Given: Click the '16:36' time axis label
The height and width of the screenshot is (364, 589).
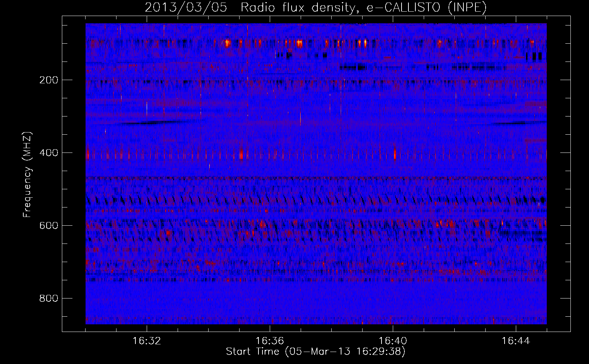Looking at the screenshot, I should tap(270, 341).
